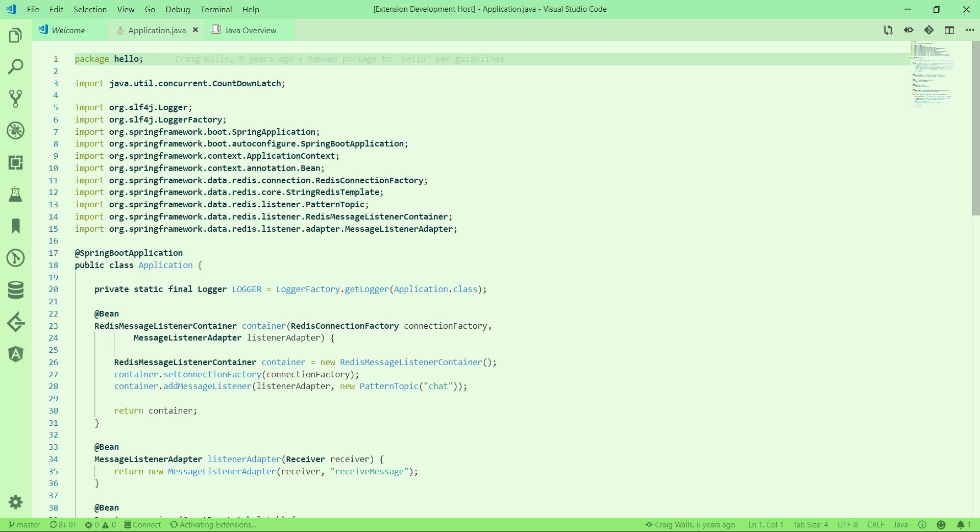Image resolution: width=980 pixels, height=532 pixels.
Task: Click the LOGGER field name on line 20
Action: (247, 289)
